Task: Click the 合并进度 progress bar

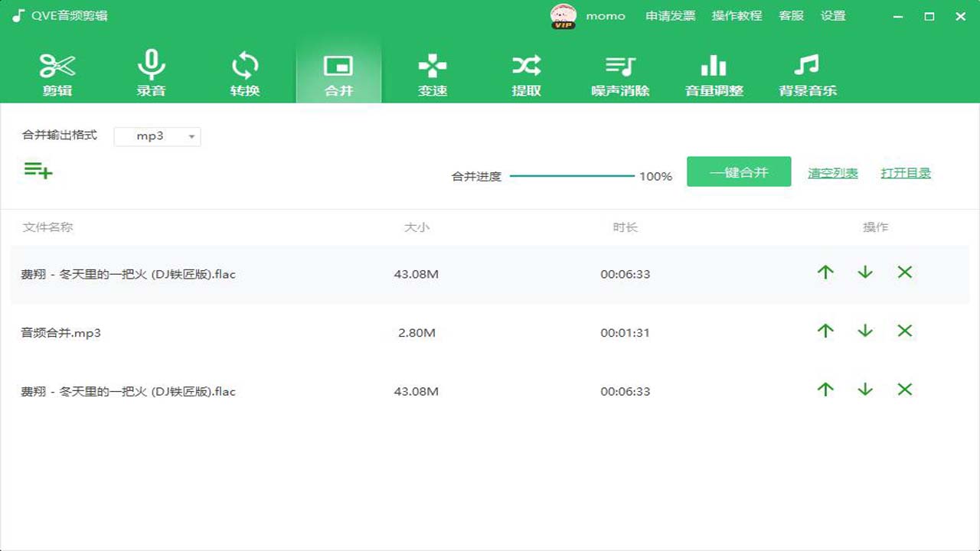Action: coord(573,176)
